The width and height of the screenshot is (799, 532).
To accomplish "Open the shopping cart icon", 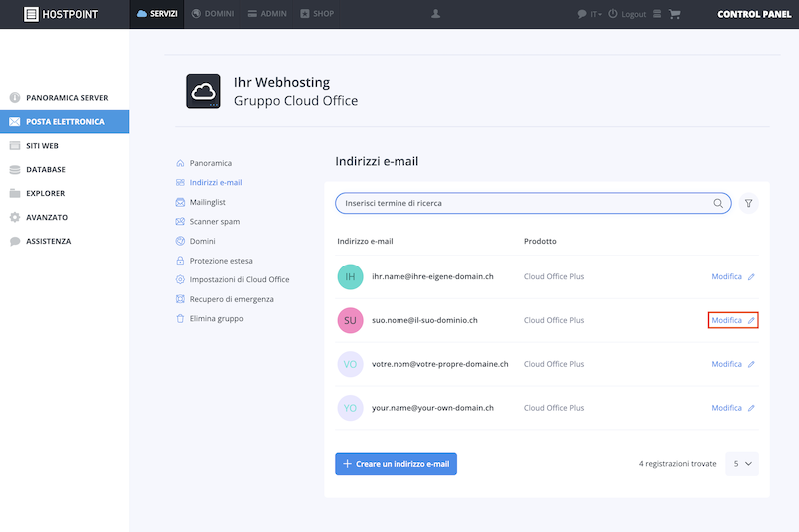I will coord(675,14).
